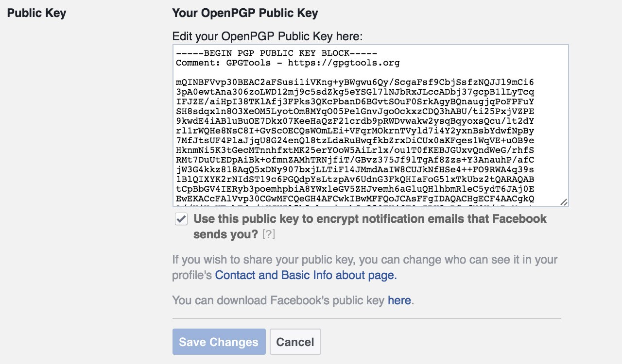The image size is (622, 364).
Task: Click the Cancel button
Action: 295,342
